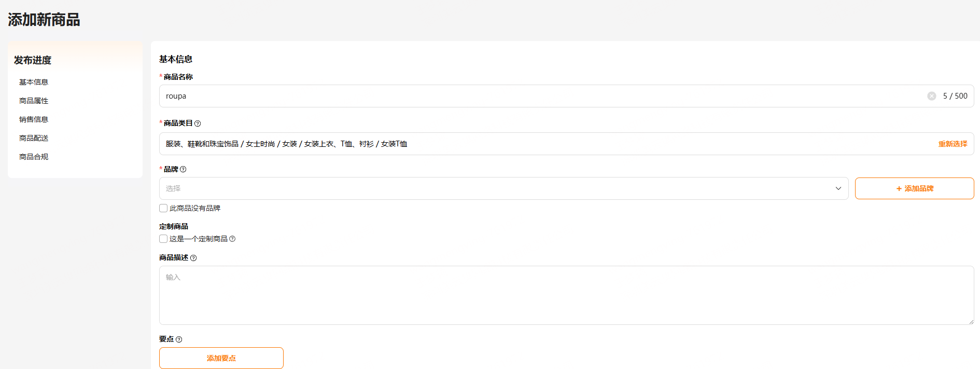Click the 添加品牌 button

click(914, 188)
